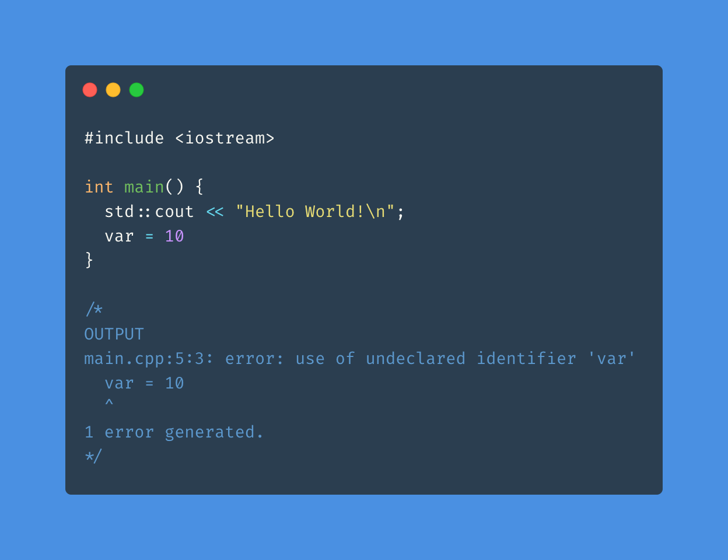The image size is (728, 560).
Task: Click the quoted 'var' in error message
Action: tap(612, 359)
